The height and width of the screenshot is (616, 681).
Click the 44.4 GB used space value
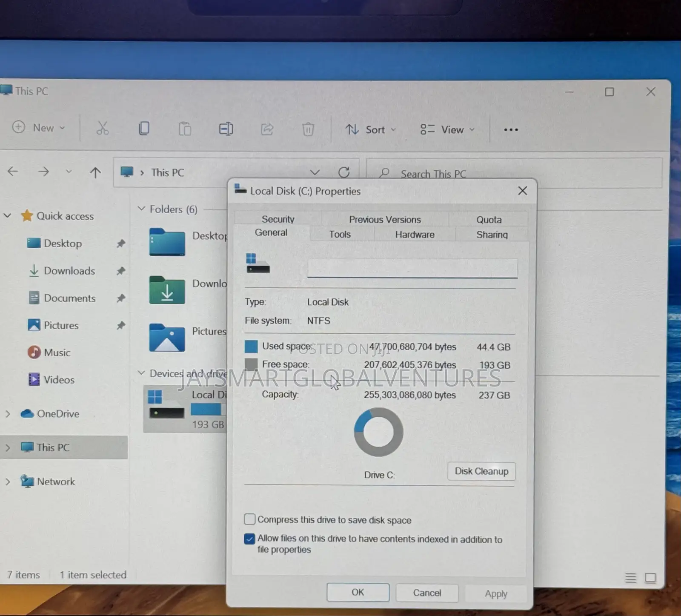click(493, 347)
